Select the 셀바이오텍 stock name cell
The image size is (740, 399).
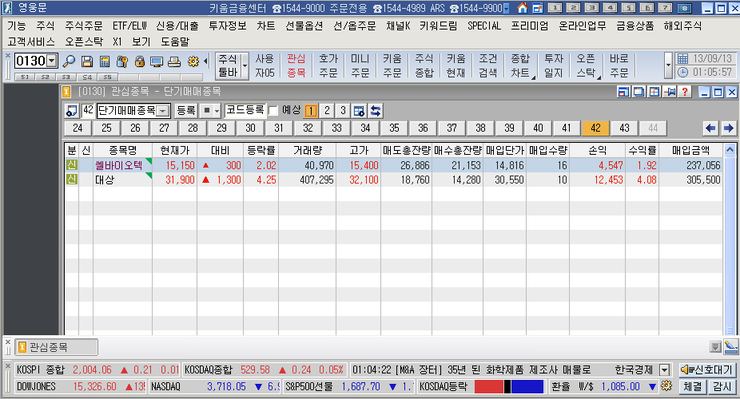[122, 165]
